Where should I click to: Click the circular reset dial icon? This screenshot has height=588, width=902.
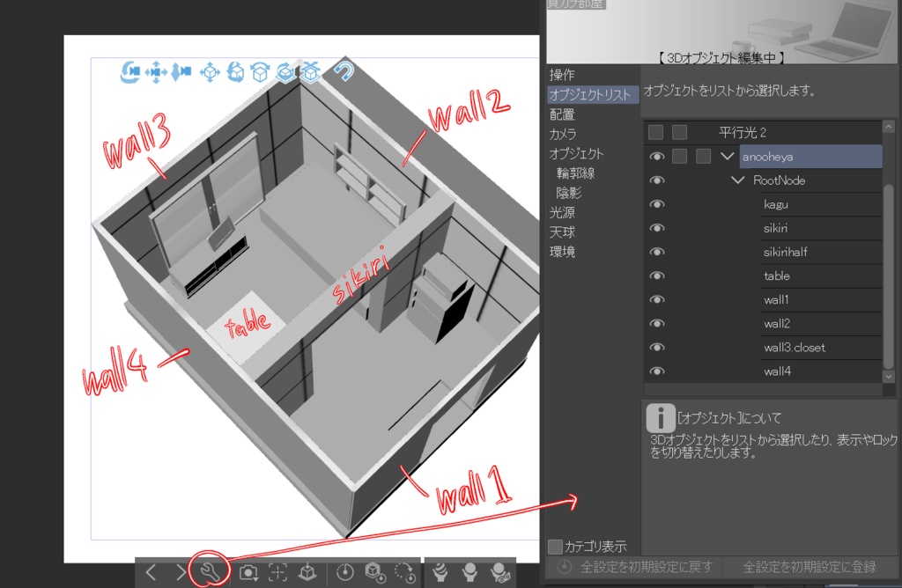coord(344,572)
